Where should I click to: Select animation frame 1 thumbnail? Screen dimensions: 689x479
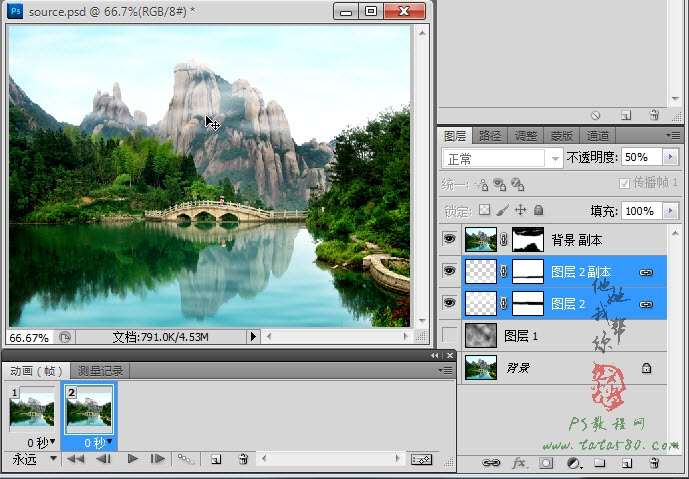tap(33, 408)
